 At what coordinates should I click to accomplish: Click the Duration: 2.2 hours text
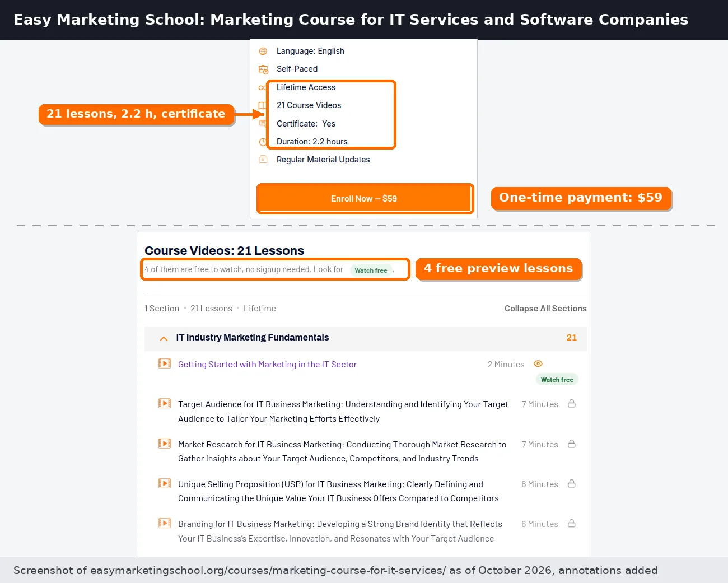click(312, 142)
